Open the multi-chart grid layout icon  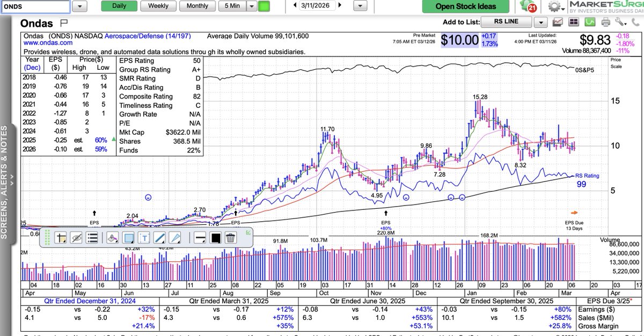click(574, 22)
